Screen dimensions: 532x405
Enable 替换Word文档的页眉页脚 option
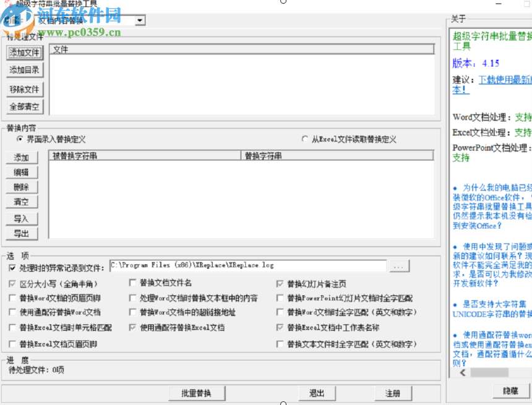click(x=12, y=297)
